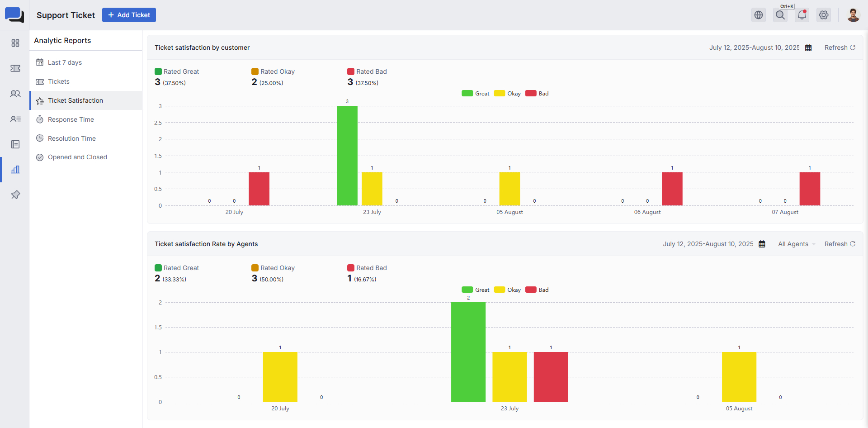Select Response Time report in menu

[x=71, y=119]
